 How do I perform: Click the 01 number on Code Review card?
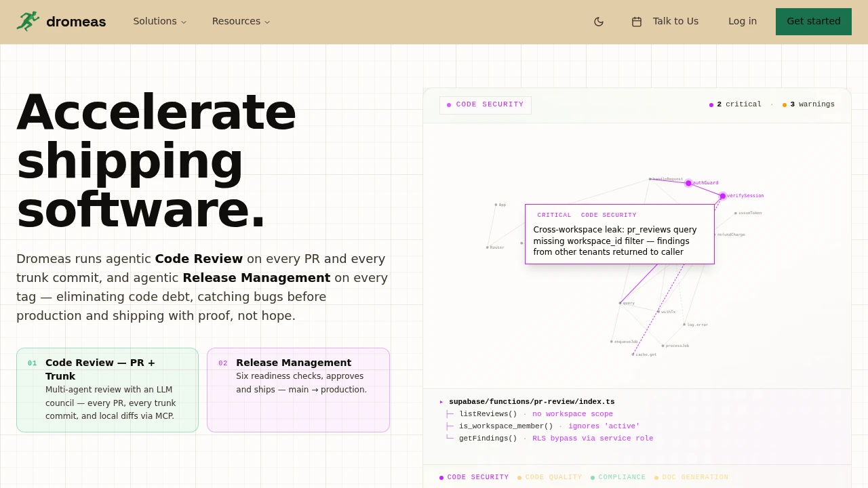pos(33,363)
